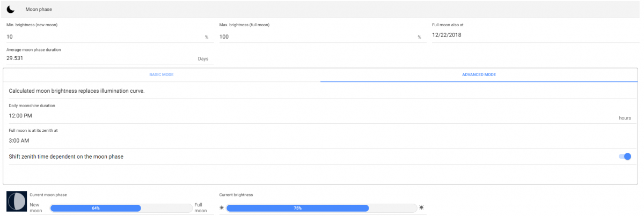Click the 'Calculated moon brightness replaces illumination curve' text
This screenshot has height=216, width=644.
(77, 91)
